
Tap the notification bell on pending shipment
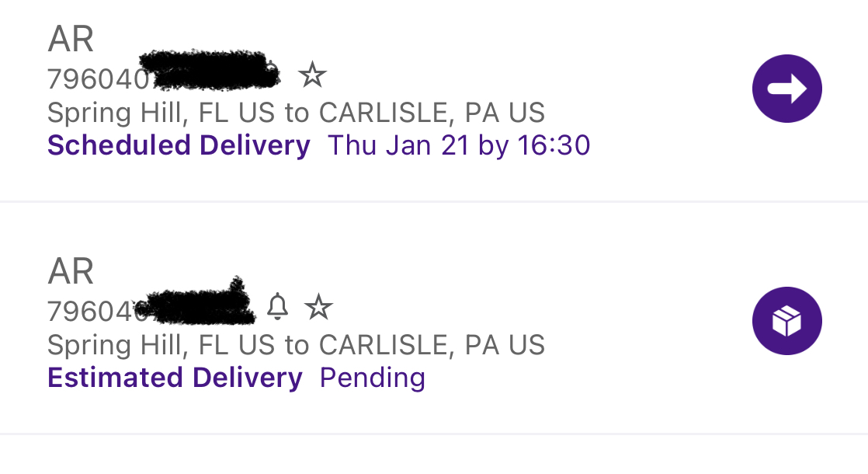(x=277, y=307)
